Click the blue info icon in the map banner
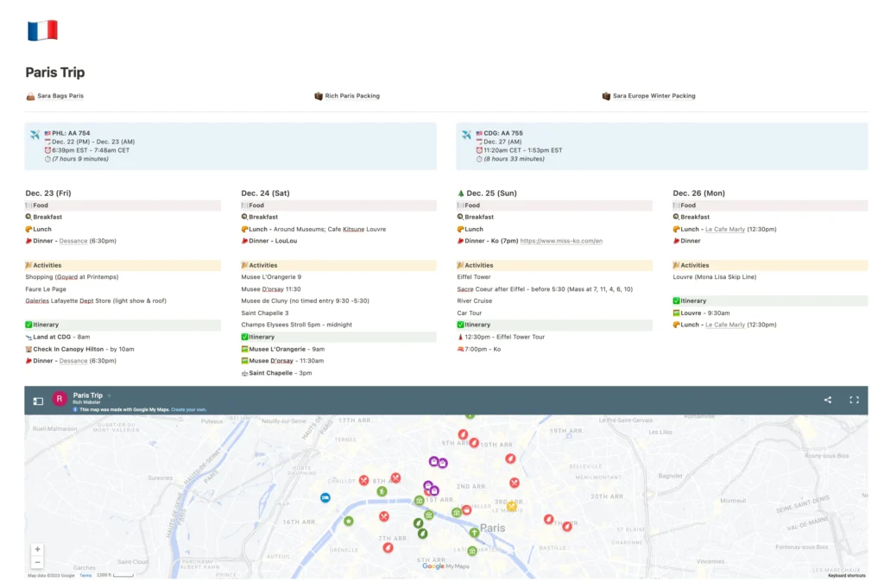The width and height of the screenshot is (884, 588). (x=76, y=410)
